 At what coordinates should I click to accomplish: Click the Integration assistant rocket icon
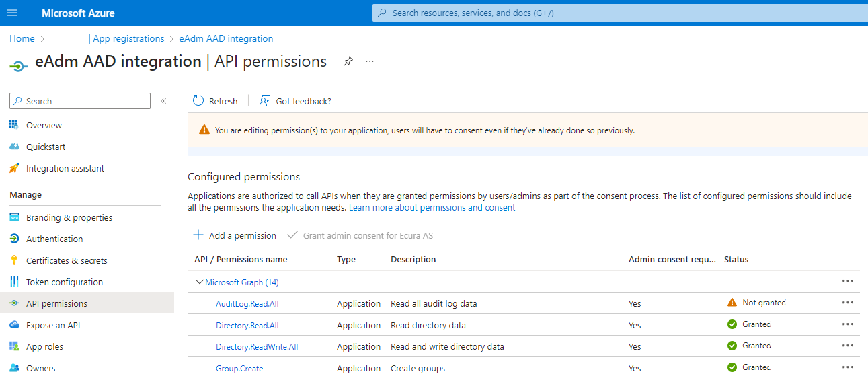[14, 168]
